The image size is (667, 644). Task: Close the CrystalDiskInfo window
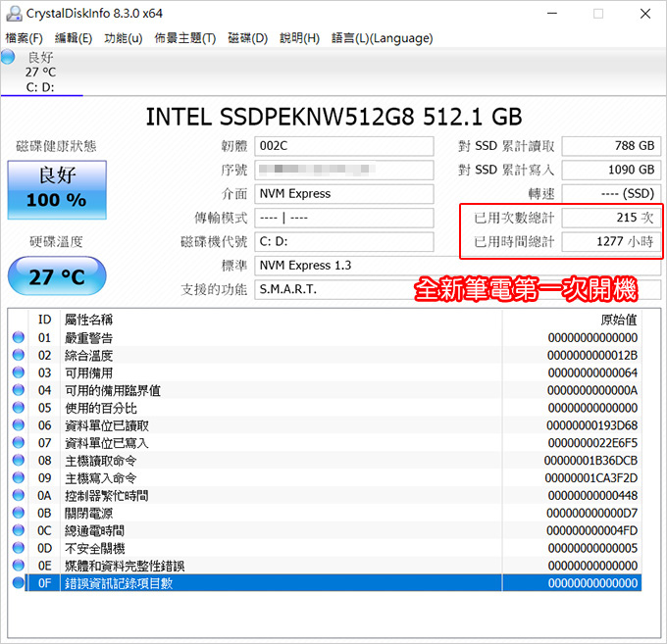click(x=645, y=14)
